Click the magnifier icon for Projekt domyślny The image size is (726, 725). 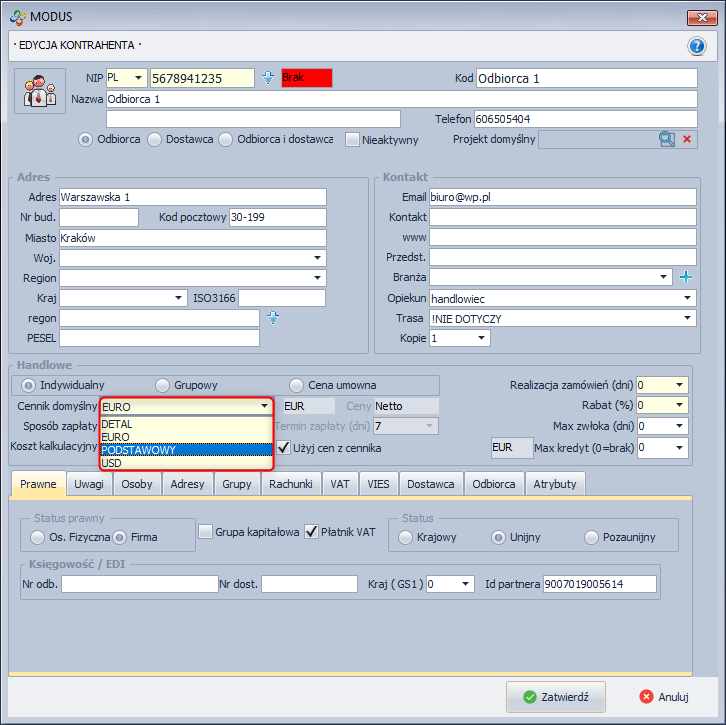[667, 140]
